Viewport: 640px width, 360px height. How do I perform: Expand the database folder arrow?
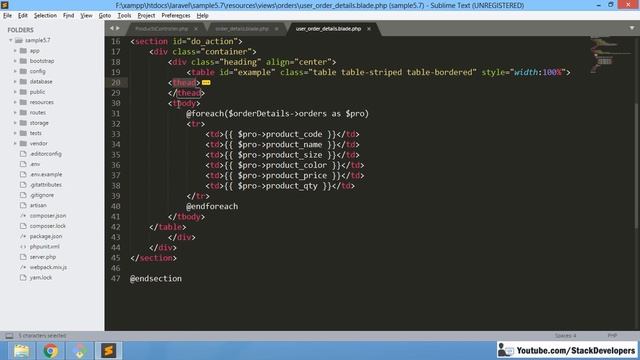[15, 82]
